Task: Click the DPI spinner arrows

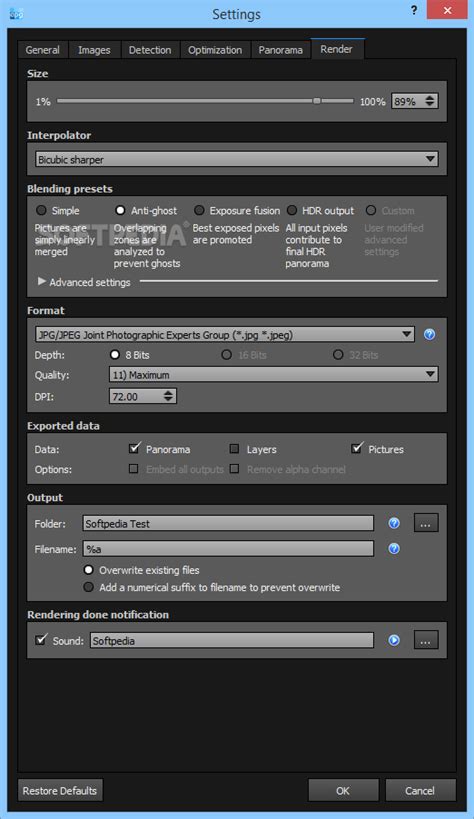Action: 168,396
